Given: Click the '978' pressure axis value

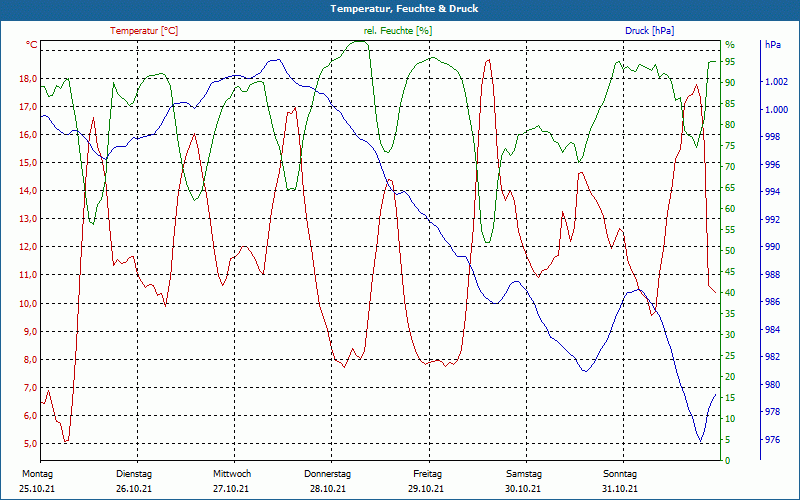Looking at the screenshot, I should click(x=772, y=412).
